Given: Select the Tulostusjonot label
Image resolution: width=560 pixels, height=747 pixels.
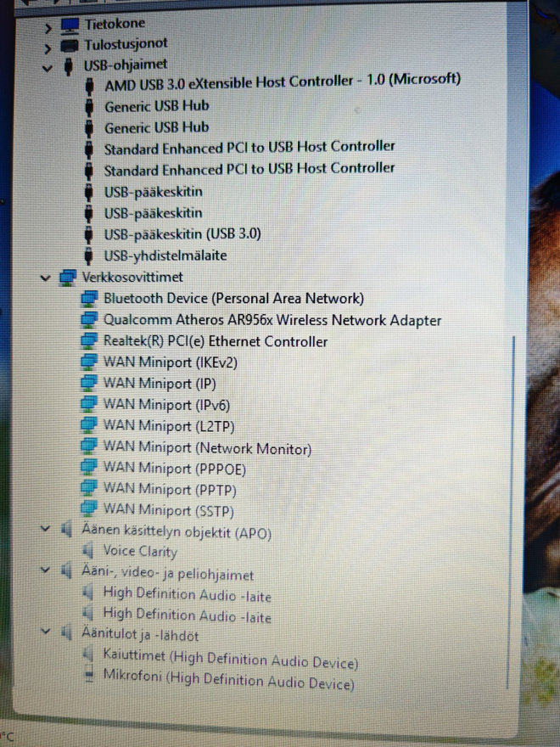Looking at the screenshot, I should tap(126, 44).
